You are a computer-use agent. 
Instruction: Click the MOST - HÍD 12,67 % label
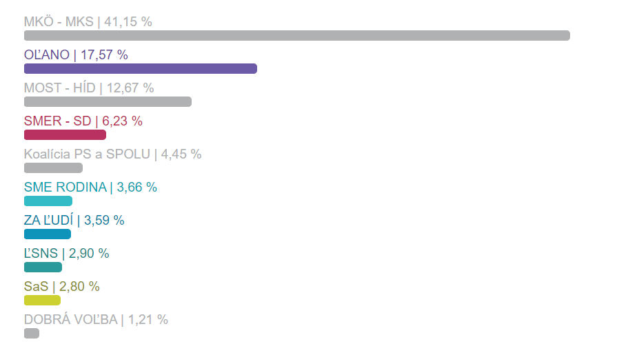point(88,88)
